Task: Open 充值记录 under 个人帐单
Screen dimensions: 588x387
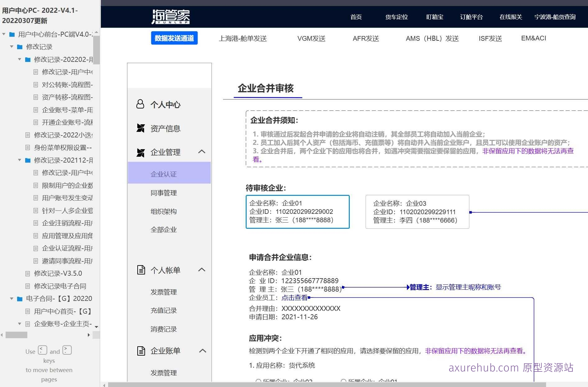Action: (164, 311)
